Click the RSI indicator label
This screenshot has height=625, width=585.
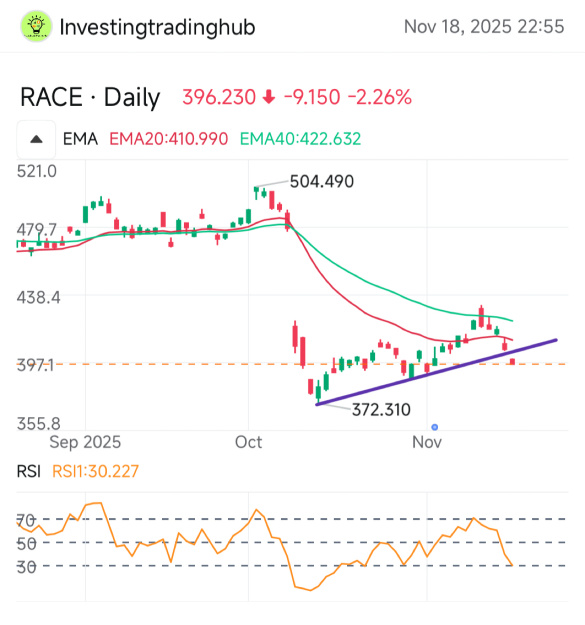tap(29, 472)
